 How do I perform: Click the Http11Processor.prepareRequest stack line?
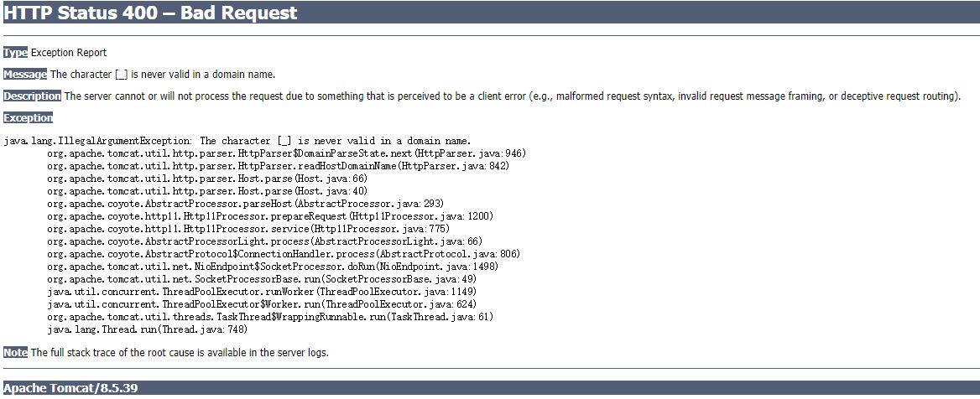(270, 216)
